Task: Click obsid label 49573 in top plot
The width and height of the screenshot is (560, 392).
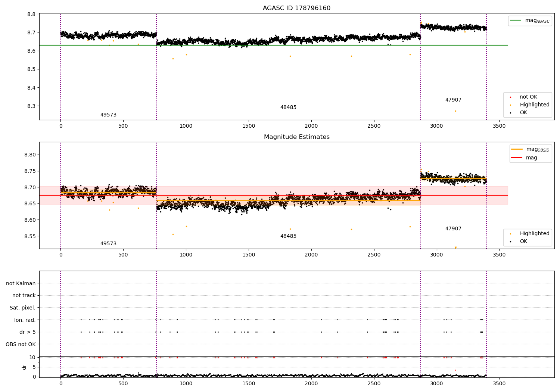Action: tap(108, 115)
